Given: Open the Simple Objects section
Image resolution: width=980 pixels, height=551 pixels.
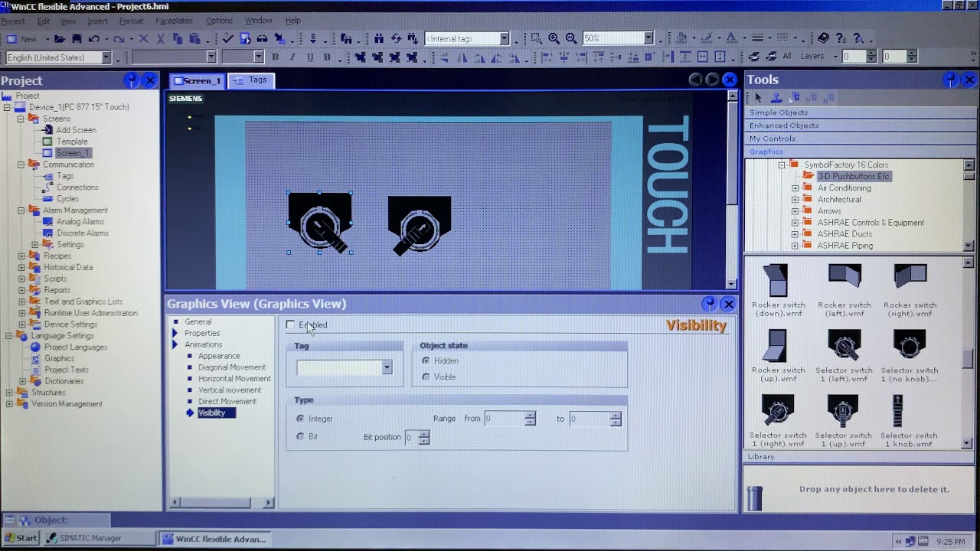Looking at the screenshot, I should coord(857,112).
